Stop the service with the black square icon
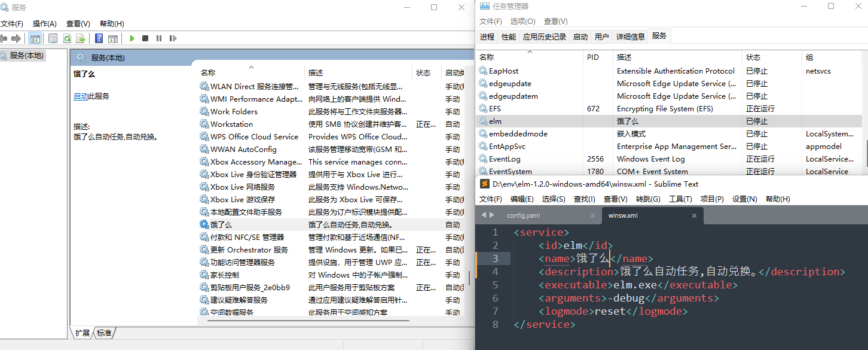The height and width of the screenshot is (350, 868). point(145,38)
